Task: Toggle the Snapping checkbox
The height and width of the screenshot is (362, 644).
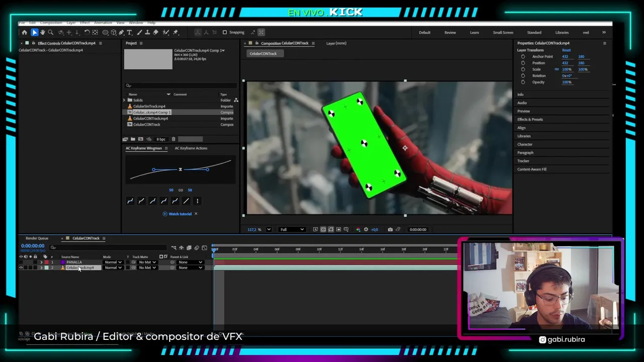Action: [x=224, y=32]
